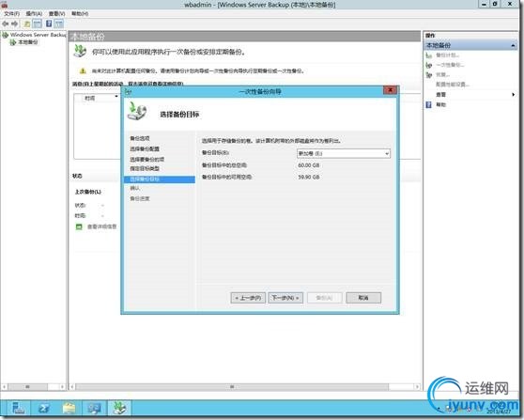Viewport: 524px width, 420px height.
Task: Click the 39.90 GB available space value
Action: click(309, 178)
